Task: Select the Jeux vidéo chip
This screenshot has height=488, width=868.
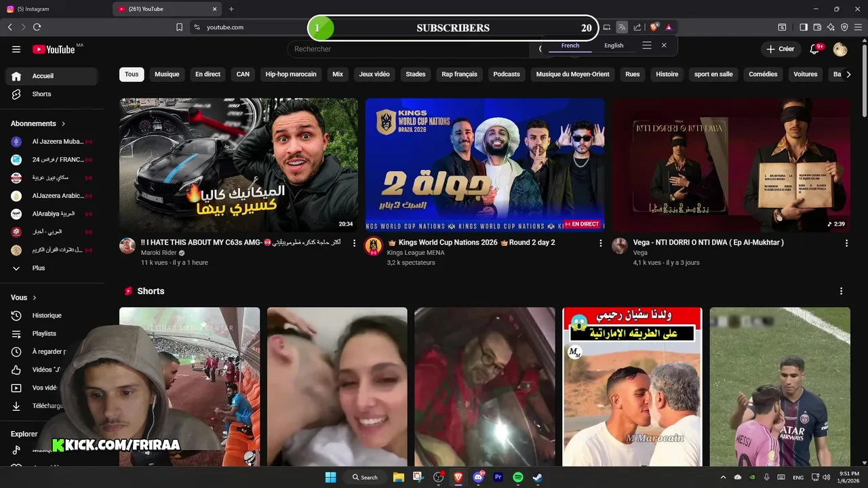Action: [x=374, y=75]
